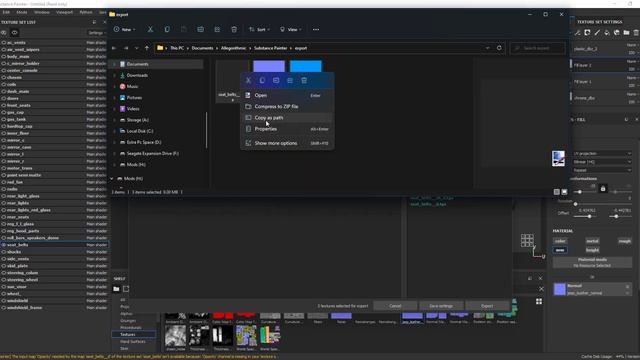
Task: Click the Share icon in Explorer's toolbar
Action: click(x=217, y=29)
